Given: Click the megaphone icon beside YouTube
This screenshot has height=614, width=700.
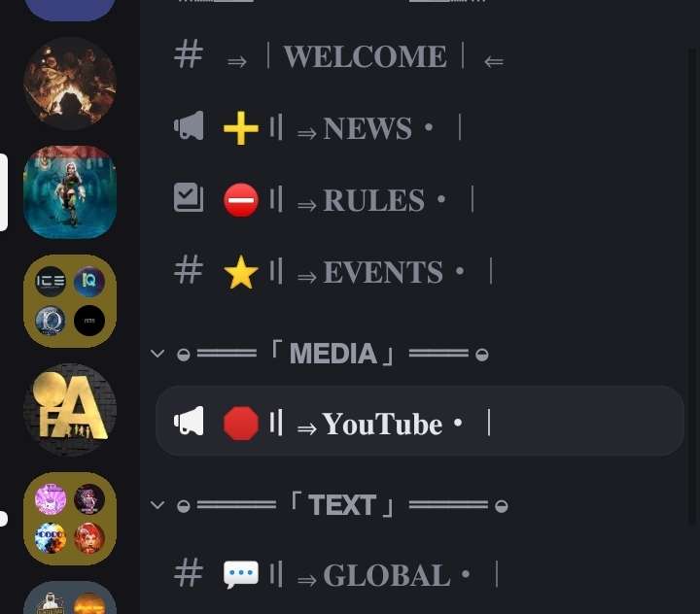Looking at the screenshot, I should point(189,421).
